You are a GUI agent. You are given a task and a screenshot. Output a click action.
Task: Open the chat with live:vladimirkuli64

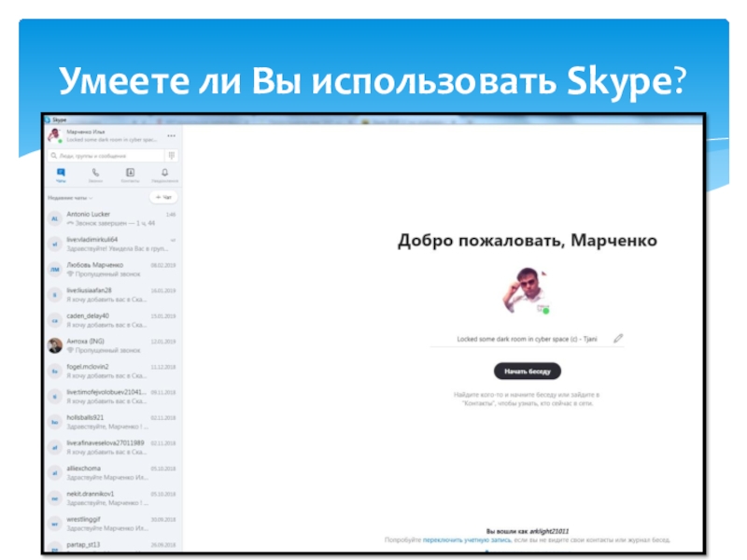click(x=113, y=244)
